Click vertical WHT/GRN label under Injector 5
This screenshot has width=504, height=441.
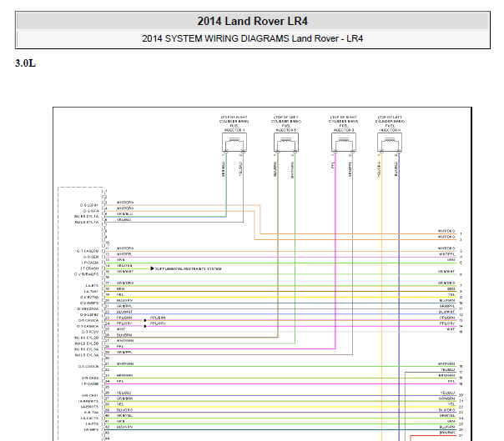pos(292,170)
